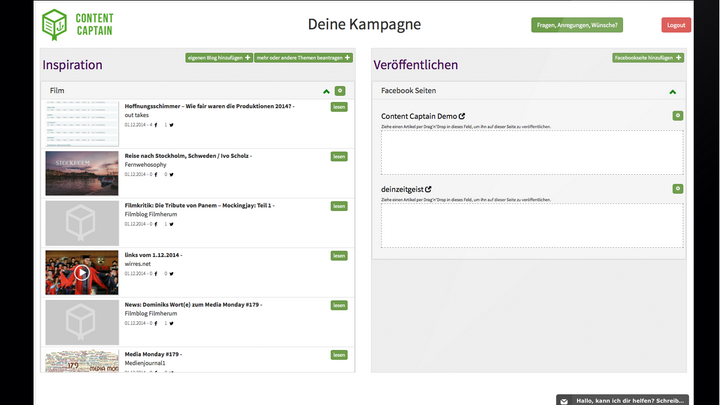Click deinzeitgeist drop area
The height and width of the screenshot is (405, 720).
532,225
